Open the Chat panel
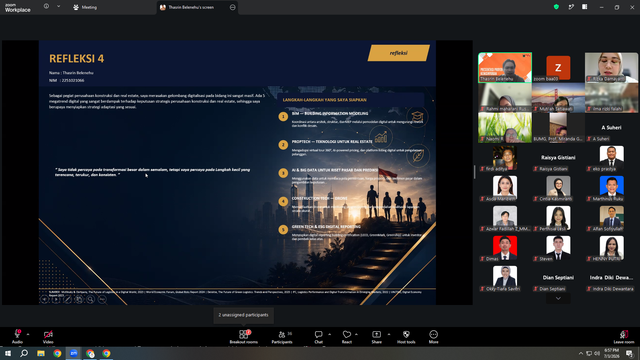This screenshot has width=640, height=360. click(x=318, y=336)
